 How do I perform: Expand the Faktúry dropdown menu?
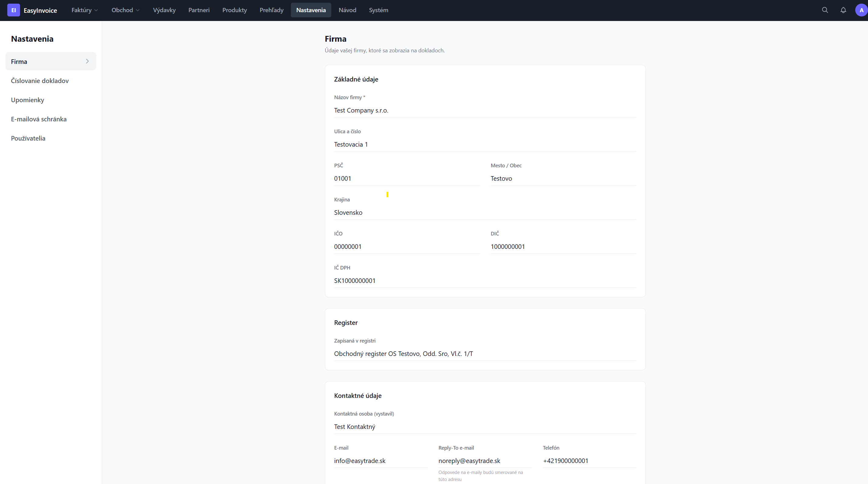point(84,10)
